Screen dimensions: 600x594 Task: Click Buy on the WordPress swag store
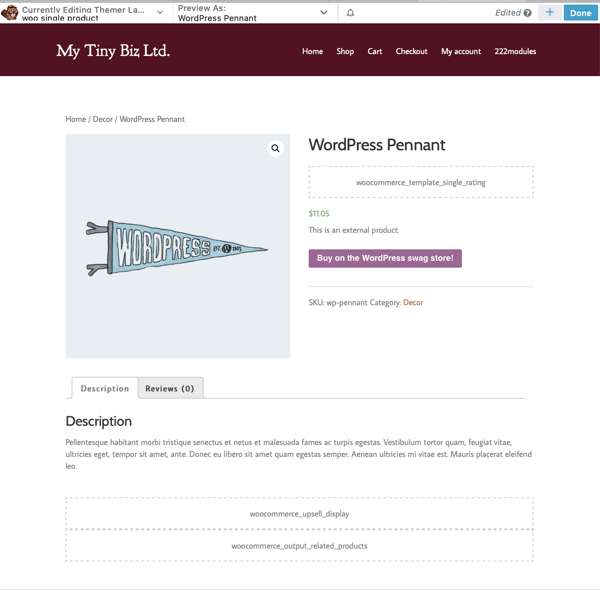(x=385, y=258)
